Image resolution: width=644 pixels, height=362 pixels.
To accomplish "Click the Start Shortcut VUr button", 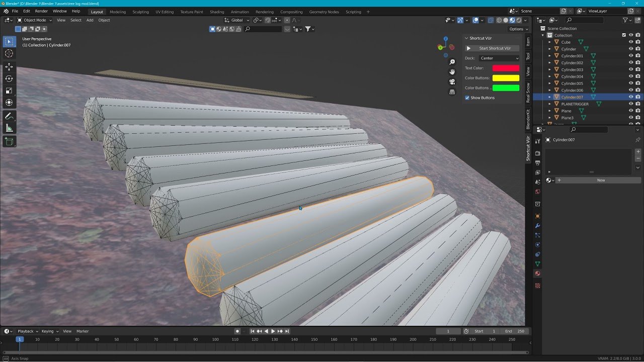I will (x=491, y=48).
